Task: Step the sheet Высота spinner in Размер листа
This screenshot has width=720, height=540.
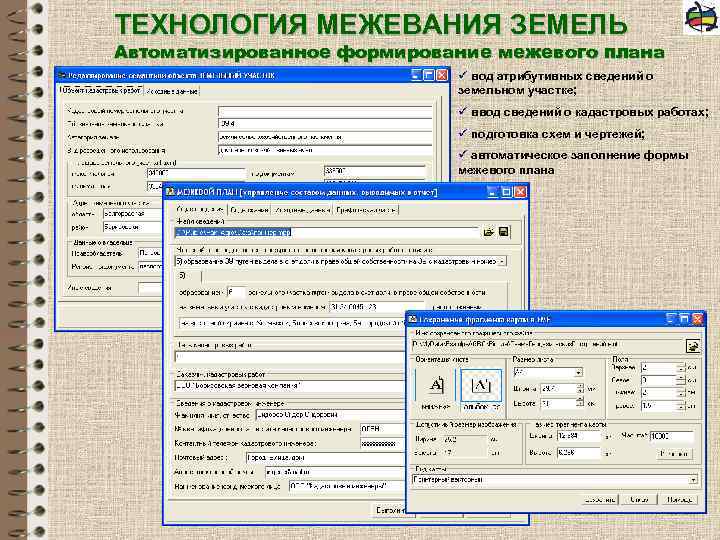Action: pos(580,403)
